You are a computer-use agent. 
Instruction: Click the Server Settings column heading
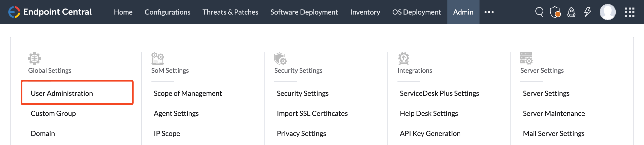(542, 70)
